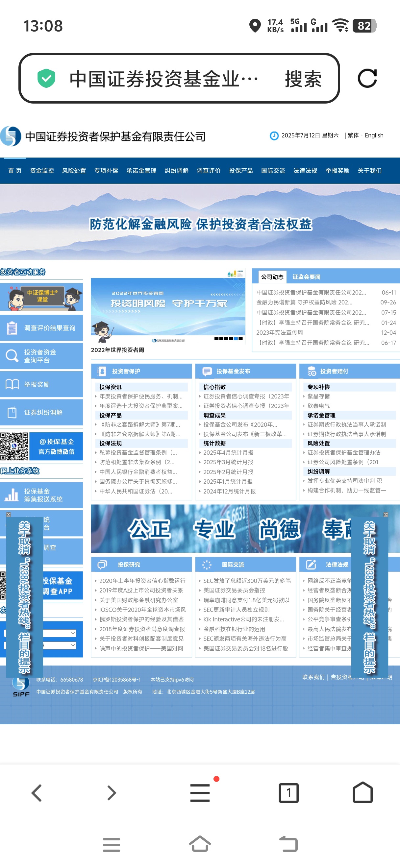Click the 国际交流 sparkle icon
400x868 pixels.
click(207, 565)
